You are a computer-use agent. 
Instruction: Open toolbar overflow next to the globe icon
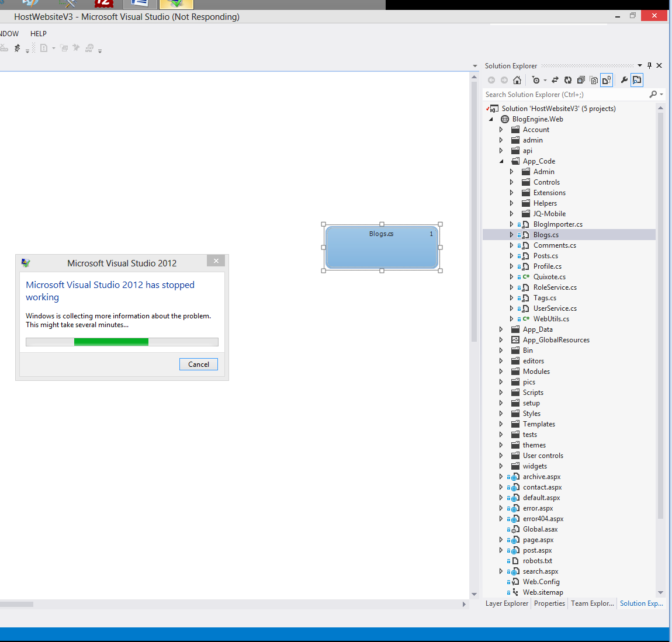(x=100, y=51)
